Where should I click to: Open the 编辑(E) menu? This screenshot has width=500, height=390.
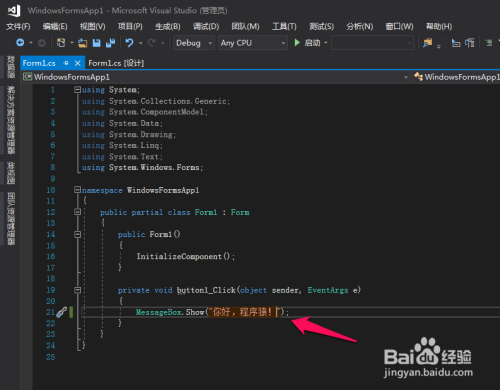pos(55,26)
